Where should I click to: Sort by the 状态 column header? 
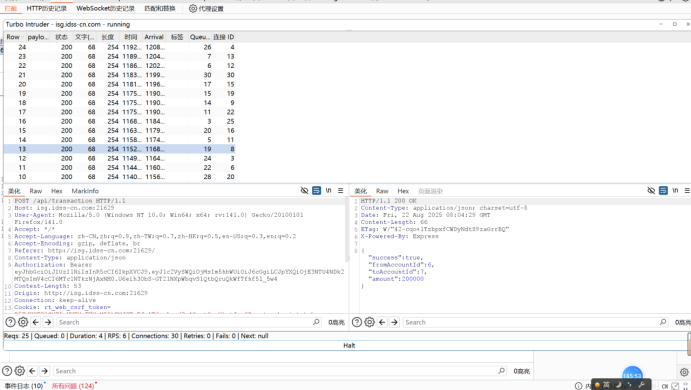tap(61, 37)
